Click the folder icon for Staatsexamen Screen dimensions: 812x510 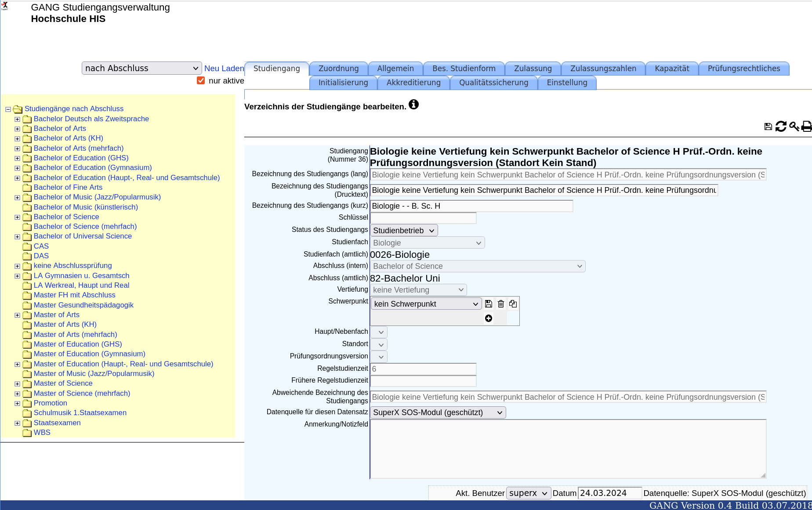coord(27,423)
